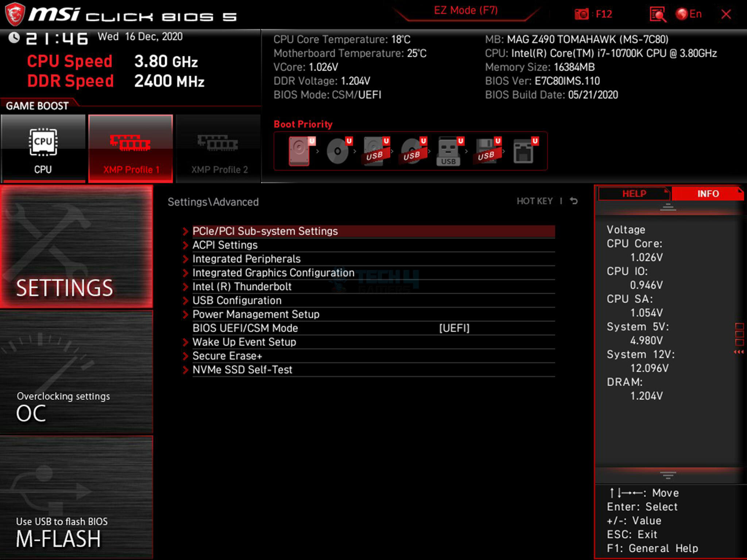747x560 pixels.
Task: Open Integrated Graphics Configuration
Action: click(x=369, y=273)
